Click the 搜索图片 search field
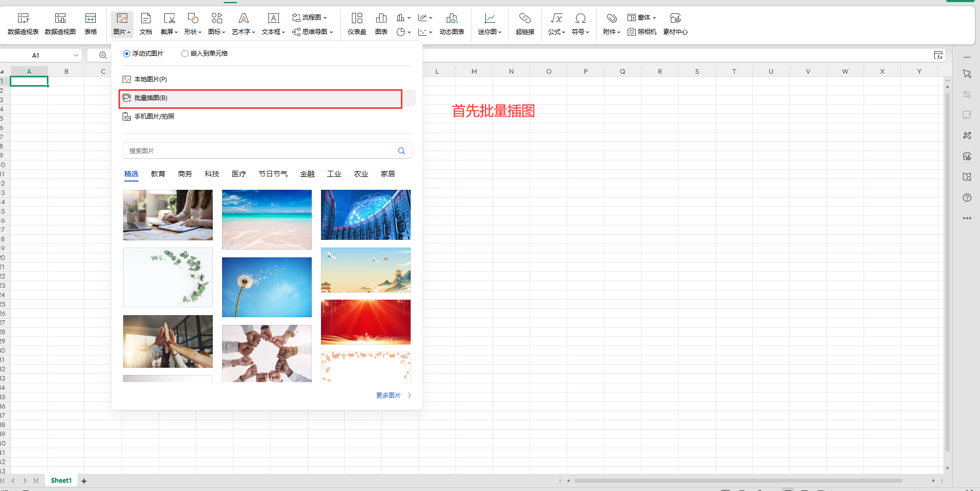Viewport: 980px width, 491px height. (x=258, y=150)
